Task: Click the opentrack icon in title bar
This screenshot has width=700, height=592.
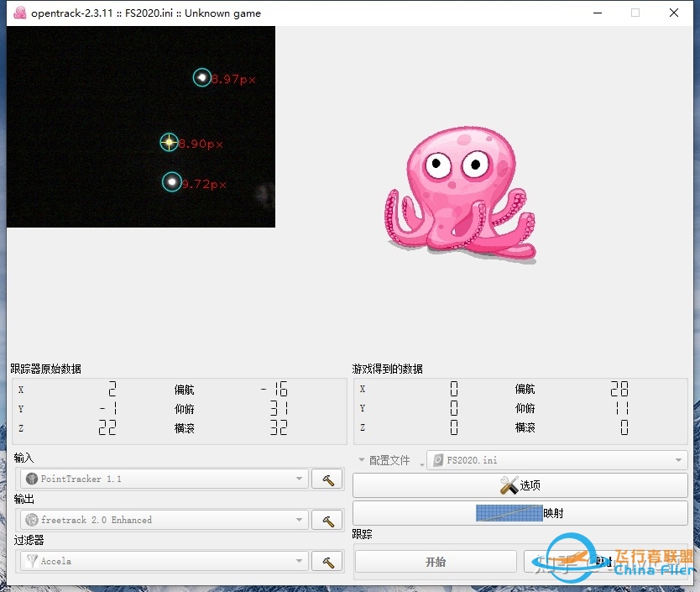Action: pos(20,13)
